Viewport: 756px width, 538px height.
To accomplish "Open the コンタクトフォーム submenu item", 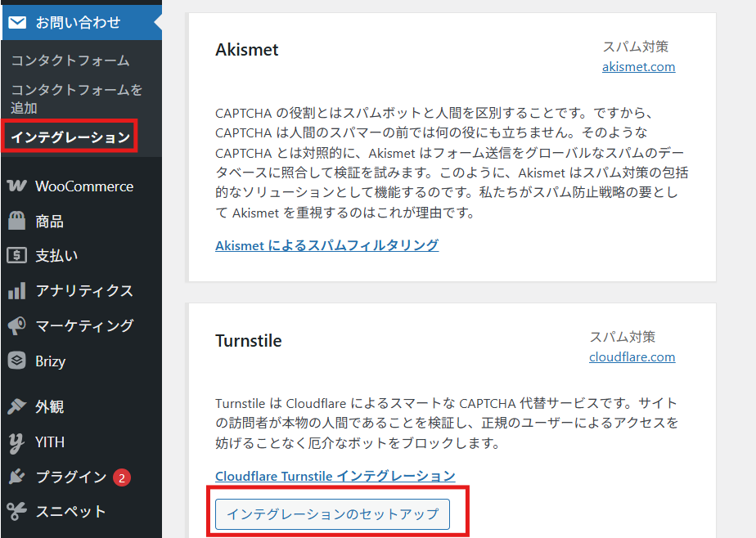I will click(70, 61).
